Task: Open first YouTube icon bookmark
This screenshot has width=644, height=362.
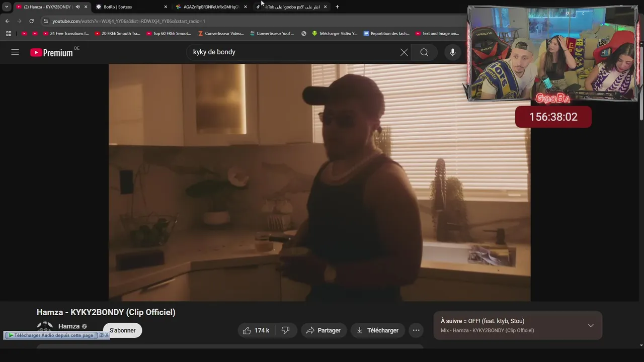Action: (x=24, y=34)
